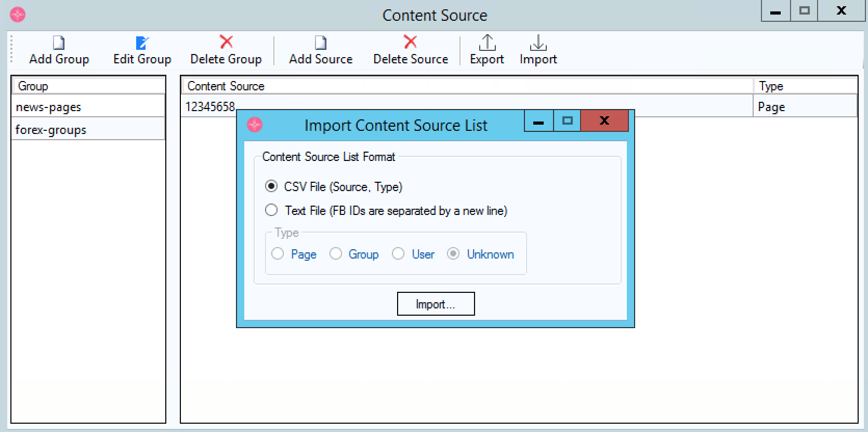
Task: Choose User as the source type
Action: coord(398,254)
